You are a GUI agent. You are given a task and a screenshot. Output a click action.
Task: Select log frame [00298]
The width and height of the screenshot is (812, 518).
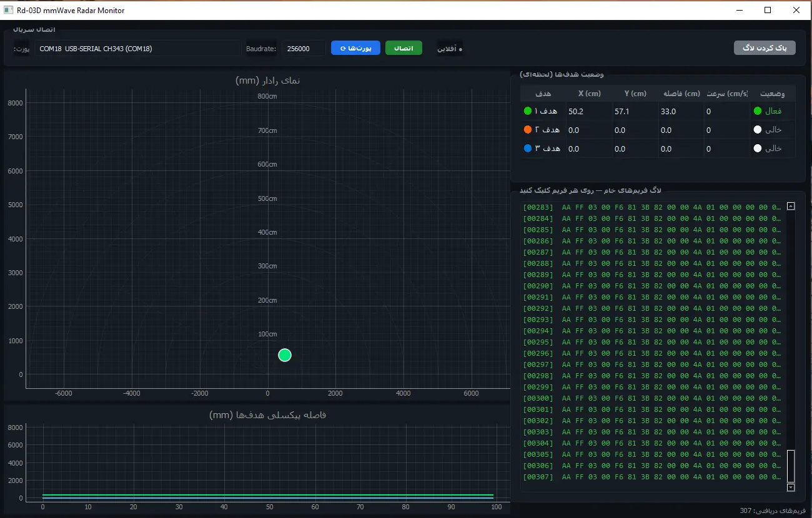(652, 376)
